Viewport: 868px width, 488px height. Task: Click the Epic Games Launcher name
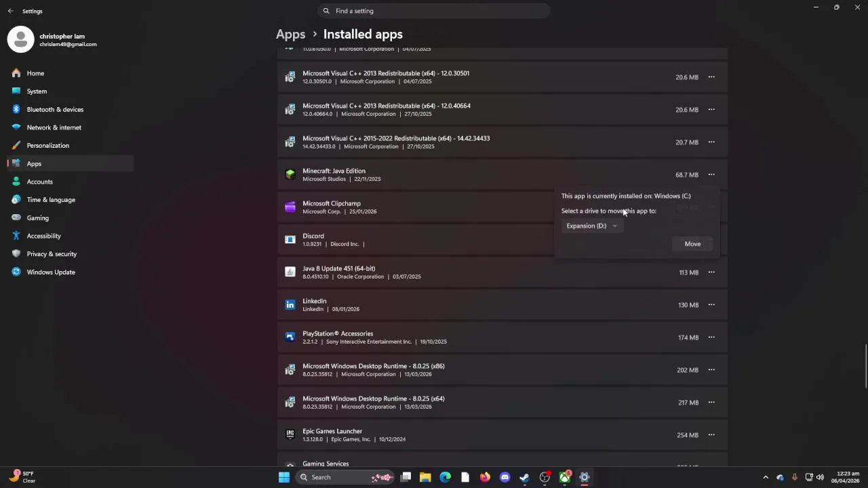[x=332, y=431]
